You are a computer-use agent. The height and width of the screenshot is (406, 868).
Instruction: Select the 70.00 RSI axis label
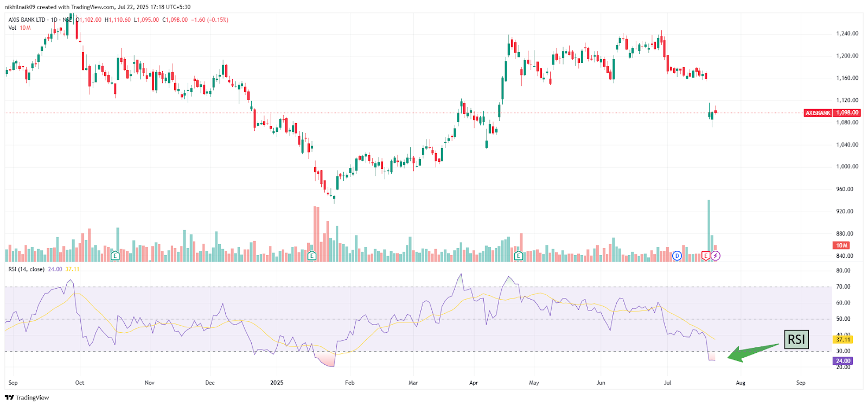pyautogui.click(x=843, y=287)
